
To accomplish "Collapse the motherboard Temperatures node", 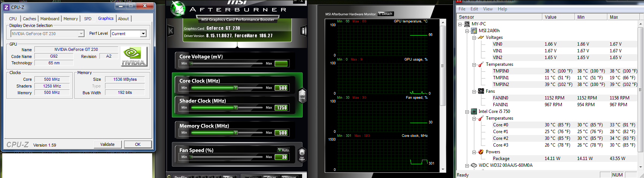I will 474,64.
